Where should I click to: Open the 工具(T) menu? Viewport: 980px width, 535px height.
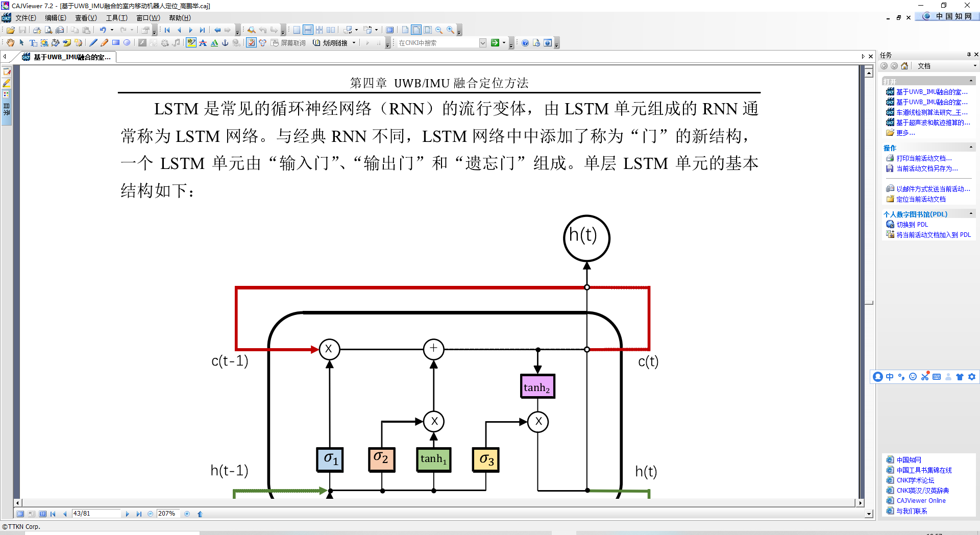coord(116,17)
